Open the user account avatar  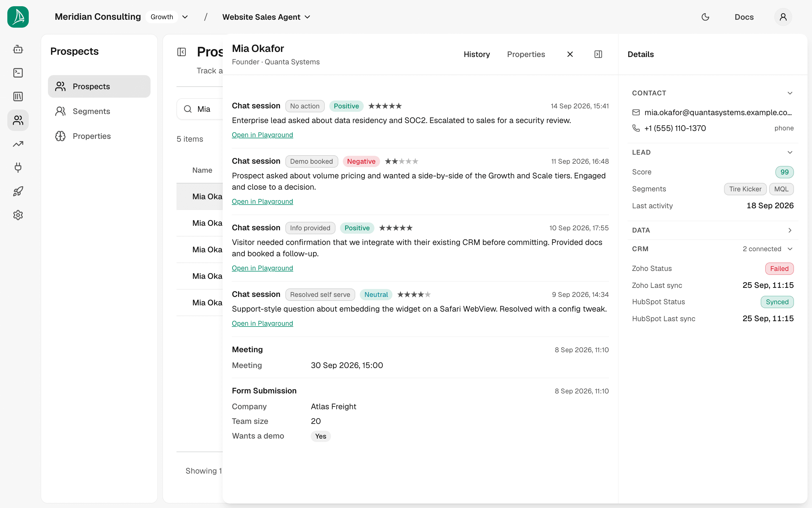coord(783,17)
